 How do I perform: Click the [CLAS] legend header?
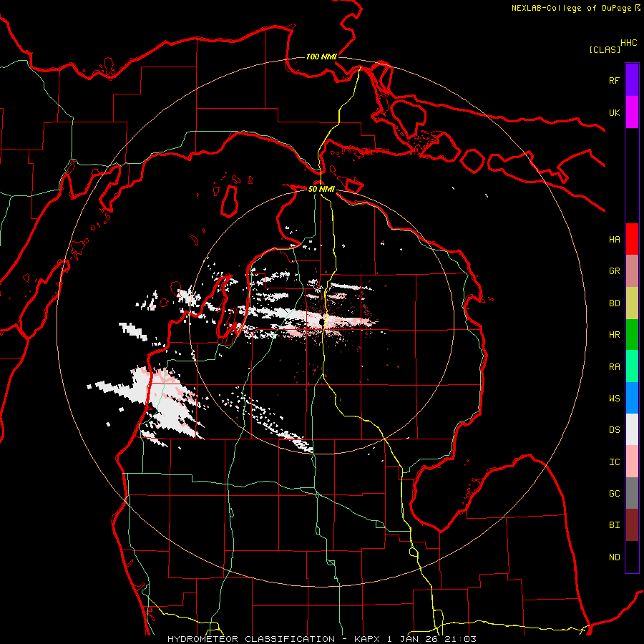click(605, 49)
